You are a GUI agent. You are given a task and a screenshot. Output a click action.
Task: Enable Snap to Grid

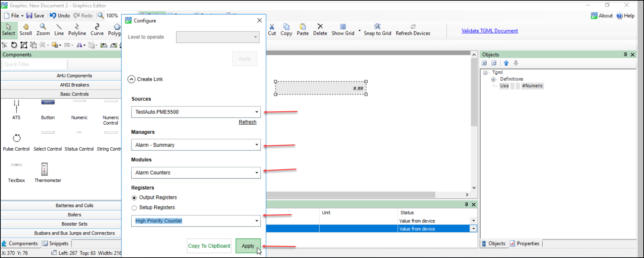click(377, 29)
